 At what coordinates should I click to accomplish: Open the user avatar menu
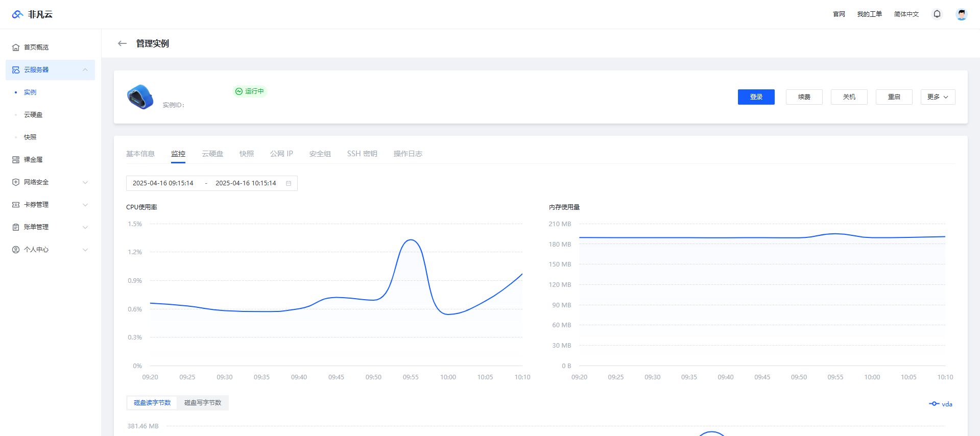[x=961, y=14]
